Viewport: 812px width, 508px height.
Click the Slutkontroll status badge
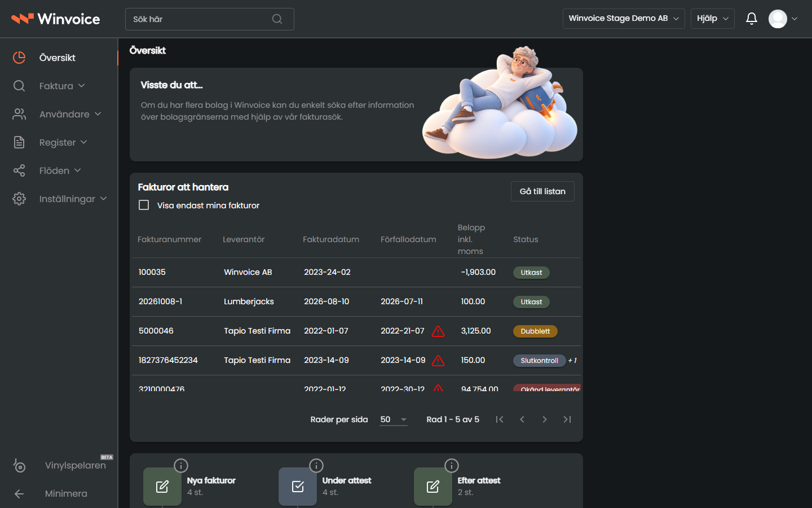click(539, 361)
